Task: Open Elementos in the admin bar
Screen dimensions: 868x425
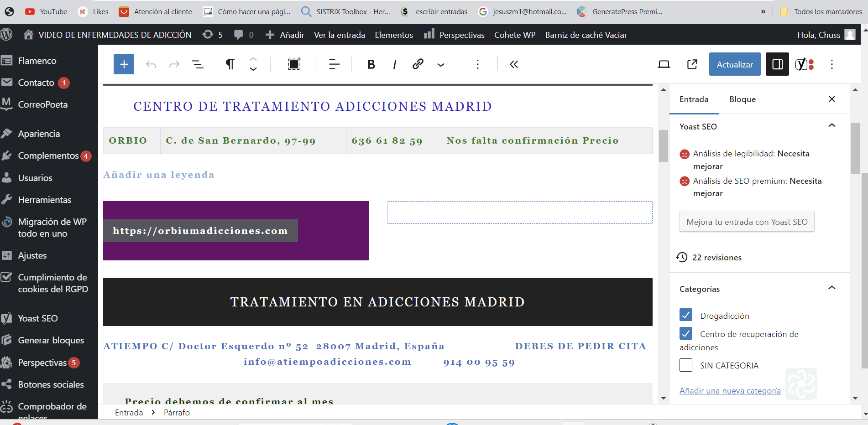Action: [394, 35]
